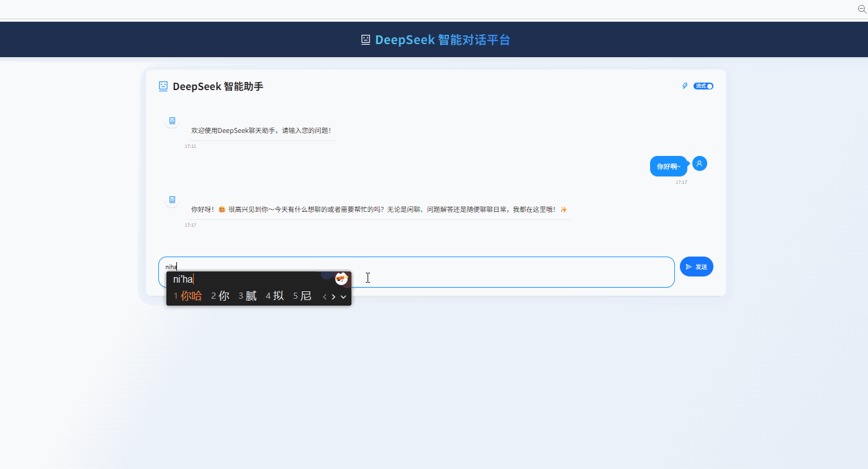Click the 17:11 timestamp under the welcome message
The height and width of the screenshot is (469, 868).
coord(190,146)
